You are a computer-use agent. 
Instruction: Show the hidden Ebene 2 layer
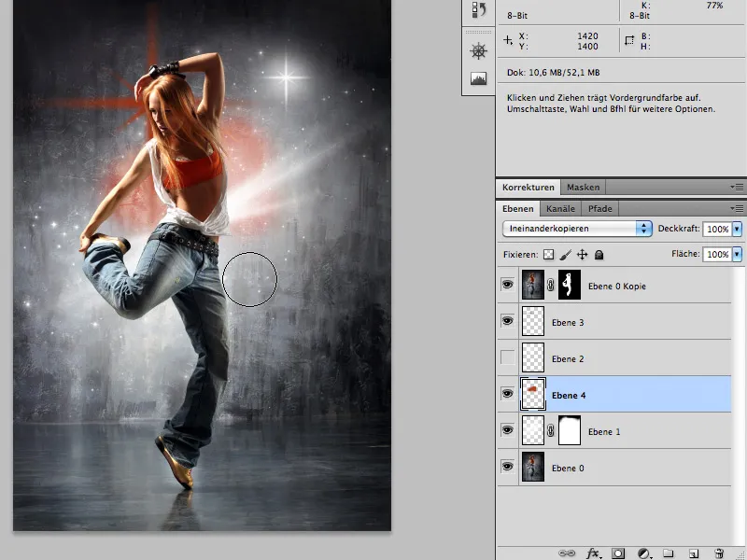coord(508,357)
